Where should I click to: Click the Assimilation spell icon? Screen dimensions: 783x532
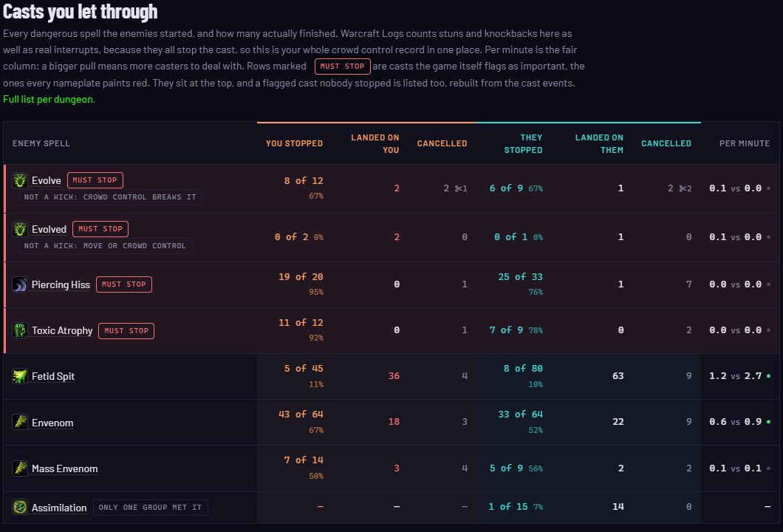click(20, 508)
